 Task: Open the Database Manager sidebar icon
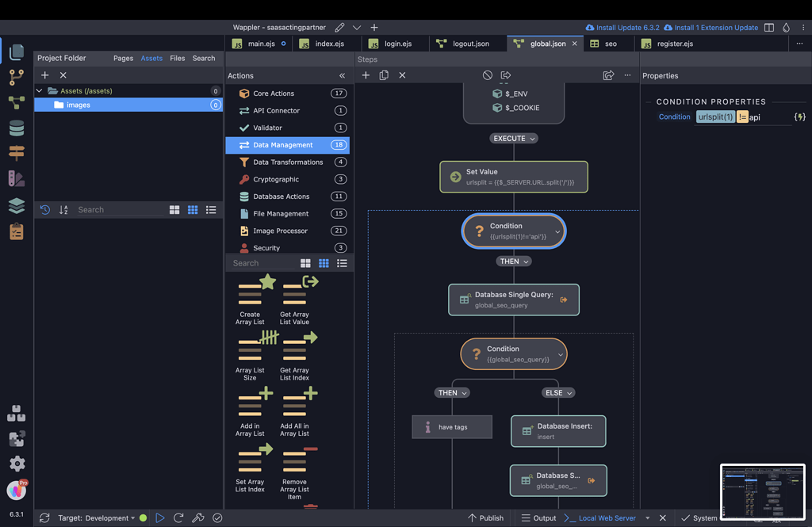pyautogui.click(x=16, y=128)
